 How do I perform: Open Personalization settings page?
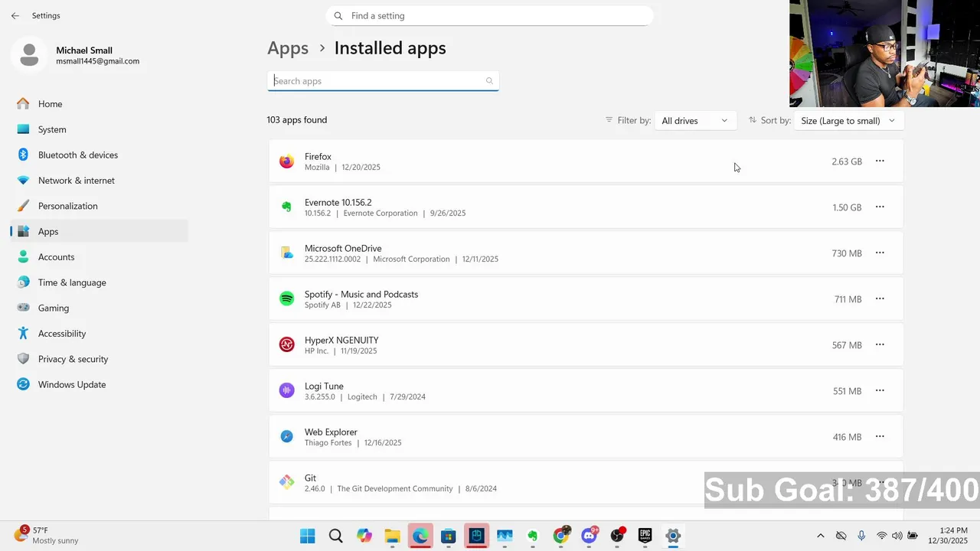[x=67, y=206]
